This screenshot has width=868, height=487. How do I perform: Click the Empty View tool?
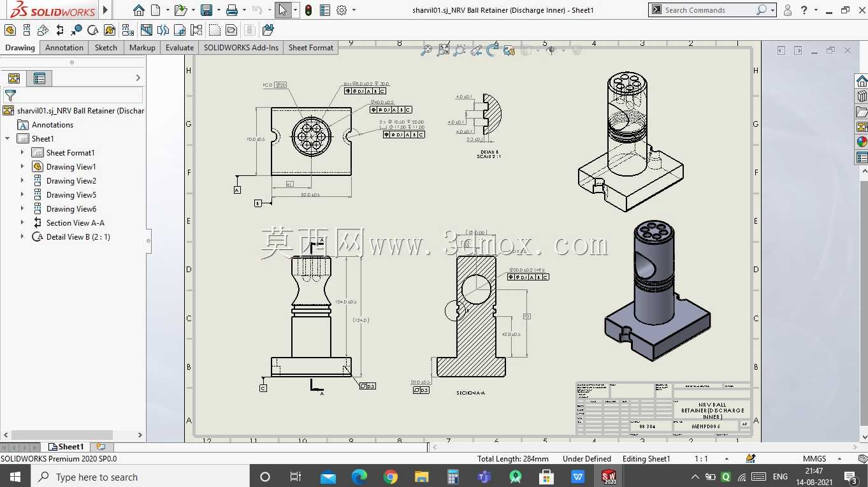tap(215, 30)
